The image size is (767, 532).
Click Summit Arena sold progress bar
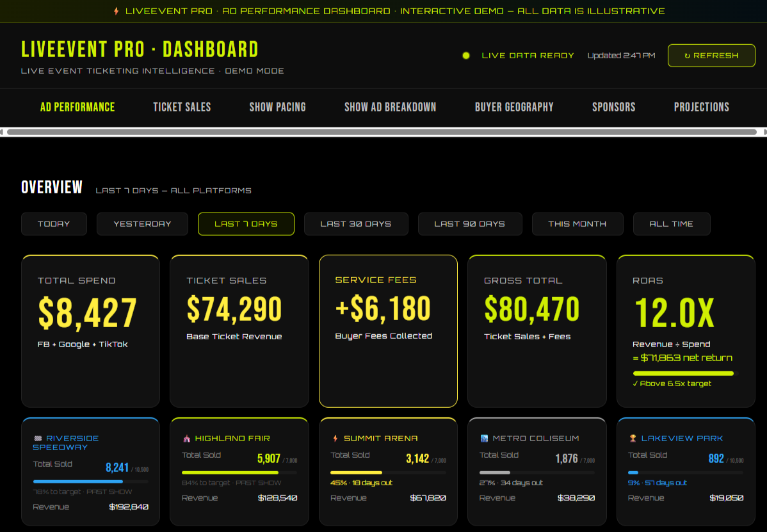pos(388,473)
